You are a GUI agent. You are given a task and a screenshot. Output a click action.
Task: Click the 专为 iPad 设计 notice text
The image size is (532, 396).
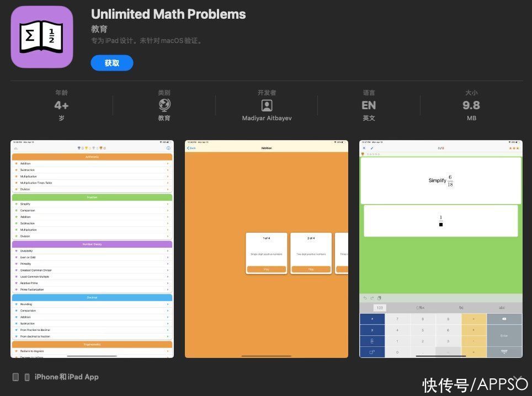[147, 41]
